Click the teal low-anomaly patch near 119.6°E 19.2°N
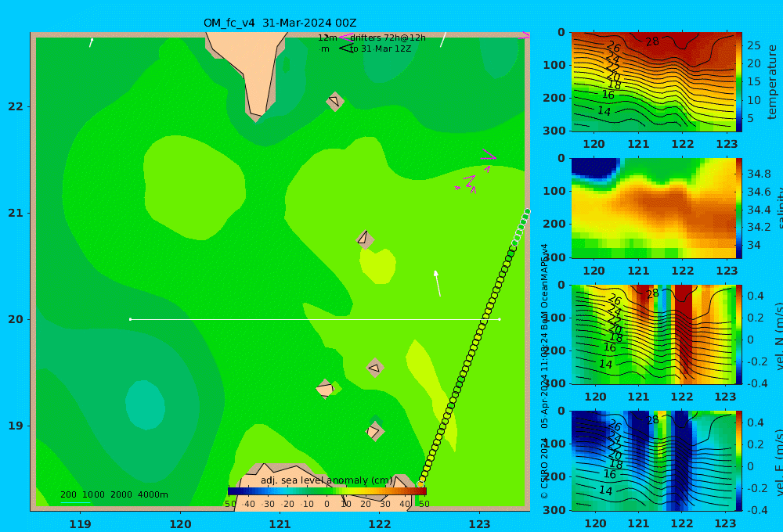 pos(145,404)
